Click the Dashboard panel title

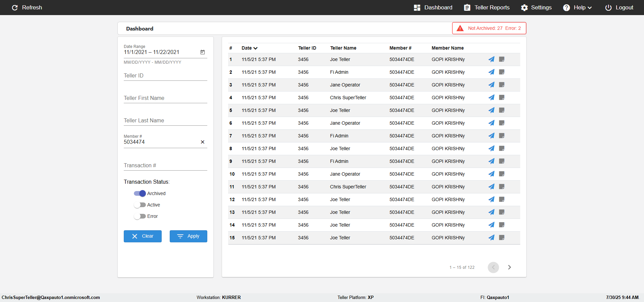[x=140, y=29]
